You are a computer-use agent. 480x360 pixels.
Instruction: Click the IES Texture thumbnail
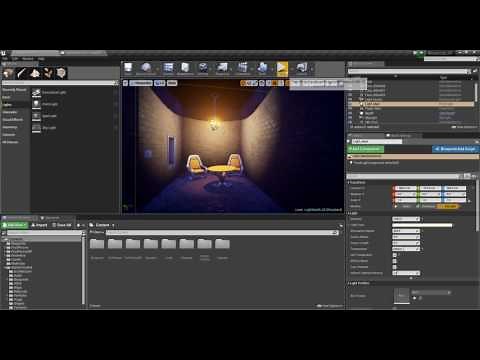point(402,296)
